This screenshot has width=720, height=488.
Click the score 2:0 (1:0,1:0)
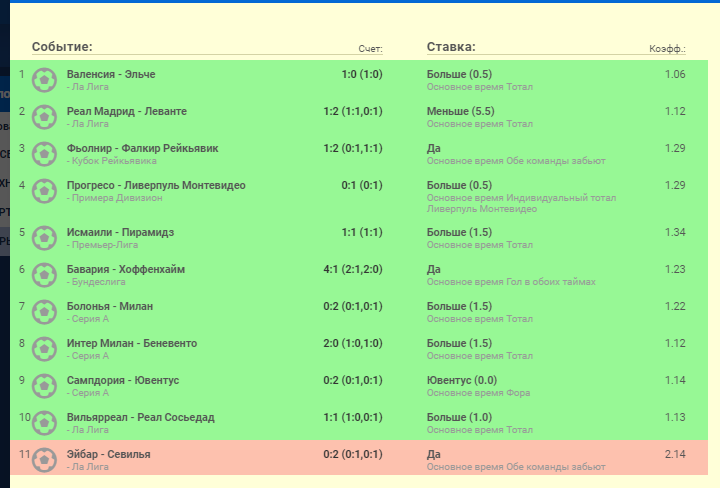coord(353,343)
